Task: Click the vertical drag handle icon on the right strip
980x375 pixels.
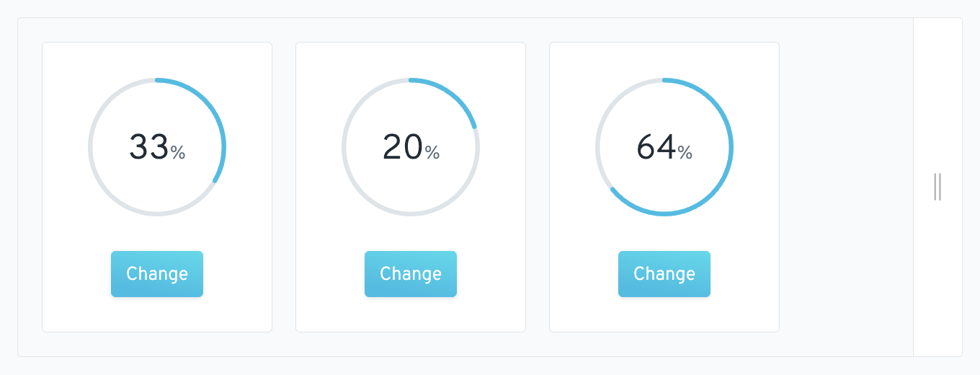Action: click(937, 187)
